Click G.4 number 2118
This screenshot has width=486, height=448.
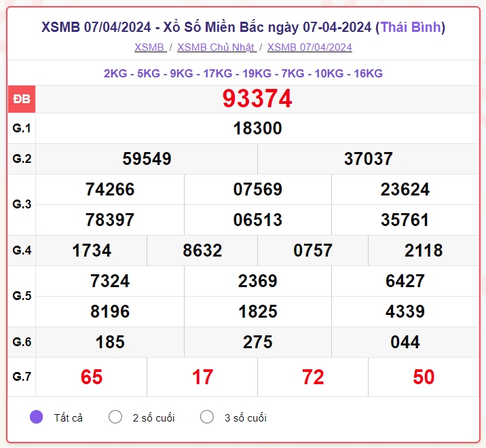point(424,250)
